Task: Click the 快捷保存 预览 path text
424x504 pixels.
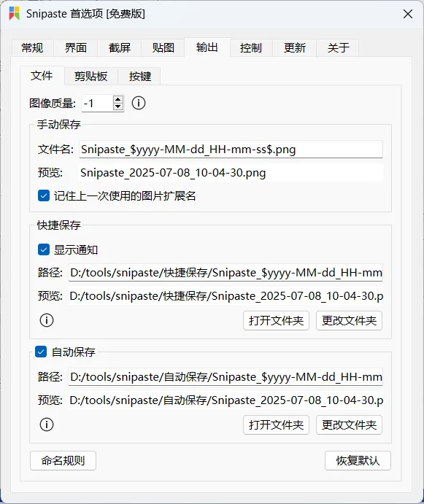Action: pos(226,296)
